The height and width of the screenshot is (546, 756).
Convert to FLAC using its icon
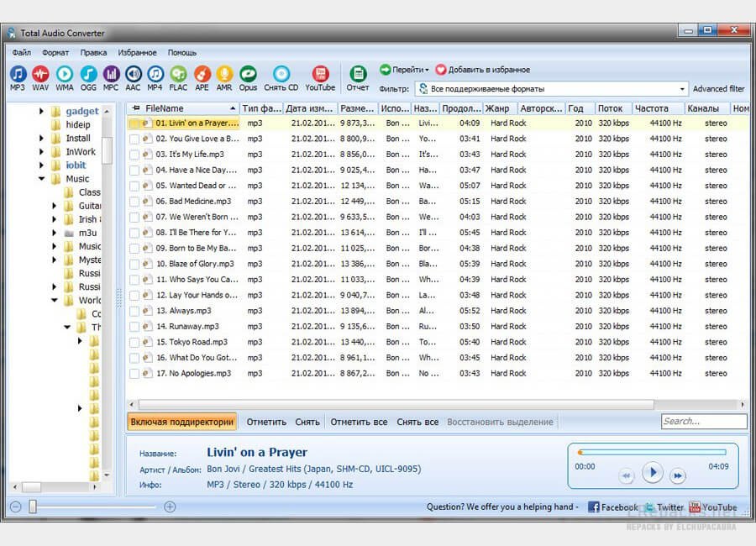[x=178, y=74]
